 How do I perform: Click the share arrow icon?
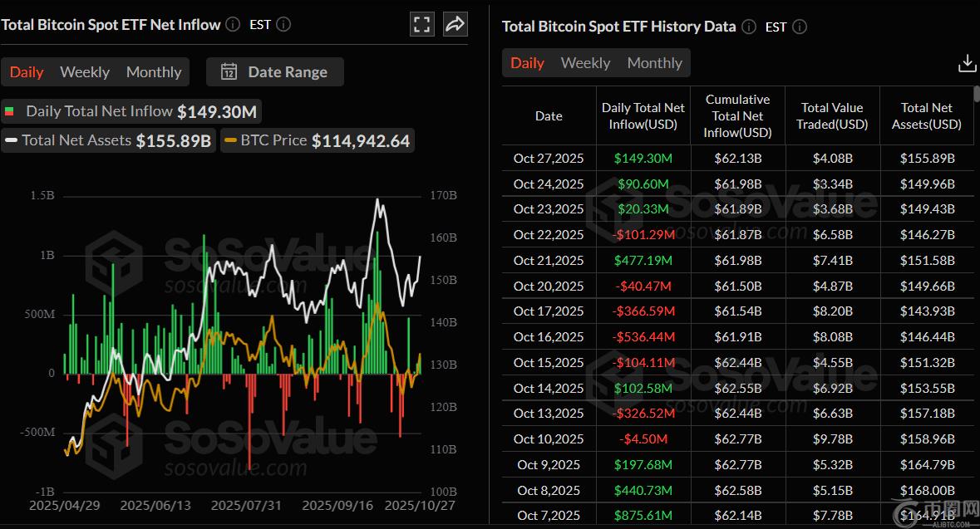click(455, 25)
